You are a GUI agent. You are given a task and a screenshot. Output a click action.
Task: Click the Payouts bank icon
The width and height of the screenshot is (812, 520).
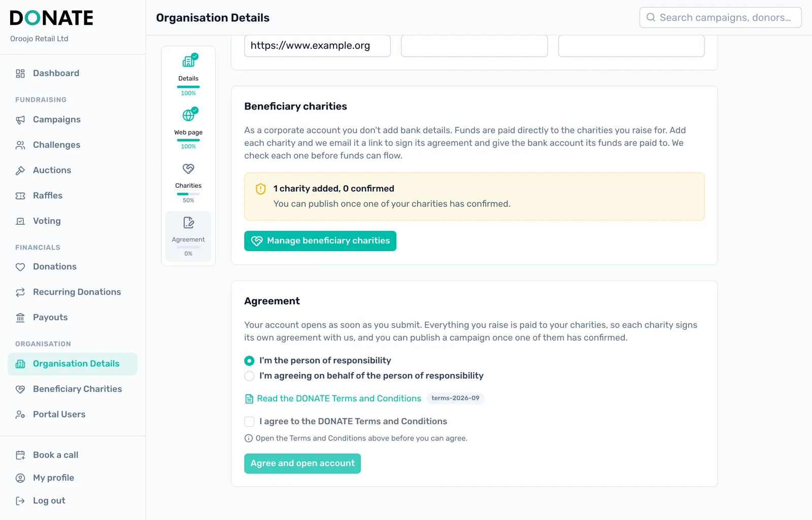pos(20,318)
